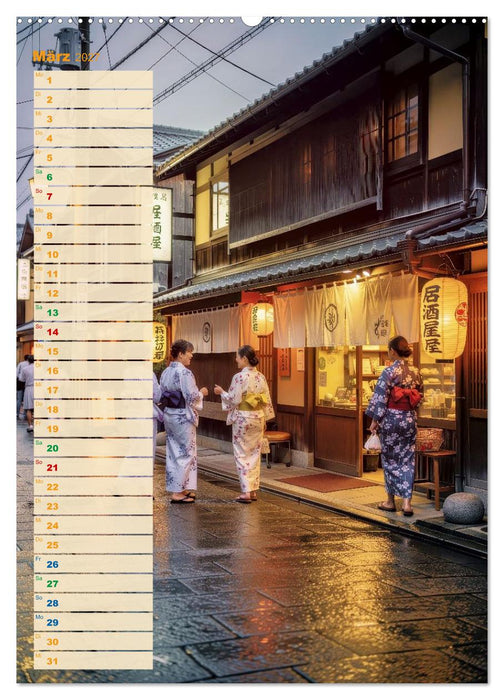The height and width of the screenshot is (700, 504).
Task: Select the day 25 row
Action: coord(93,544)
